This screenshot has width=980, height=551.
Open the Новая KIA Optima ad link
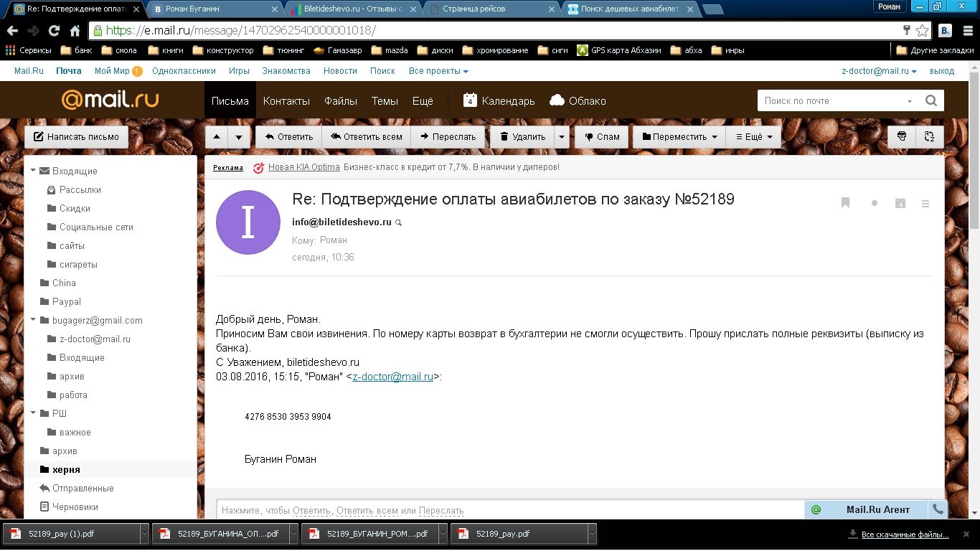click(x=304, y=167)
